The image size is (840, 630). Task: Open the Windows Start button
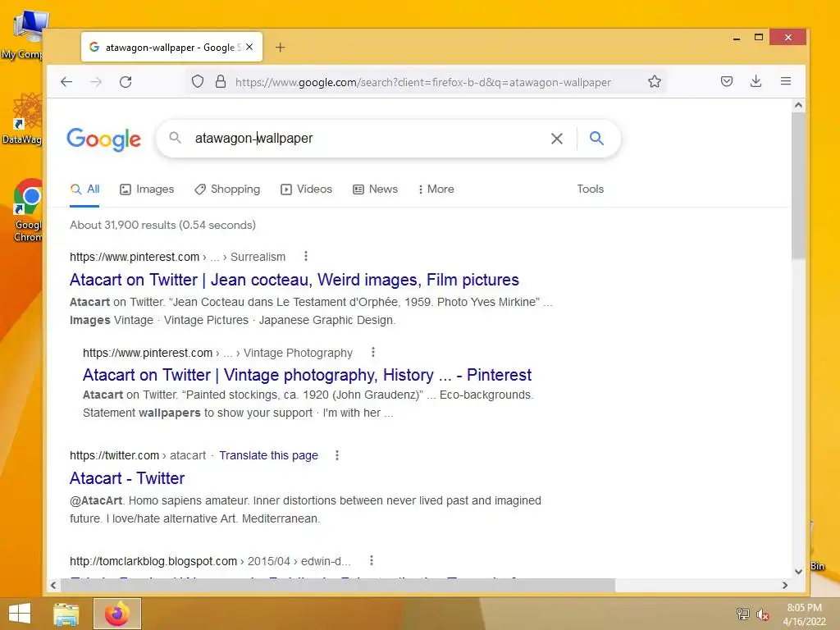[x=20, y=614]
